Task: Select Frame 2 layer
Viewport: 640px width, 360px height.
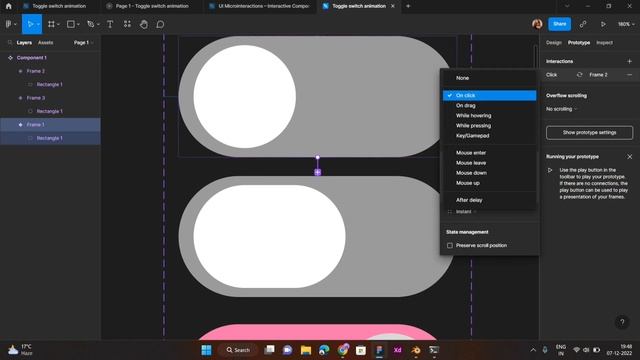Action: (50, 71)
